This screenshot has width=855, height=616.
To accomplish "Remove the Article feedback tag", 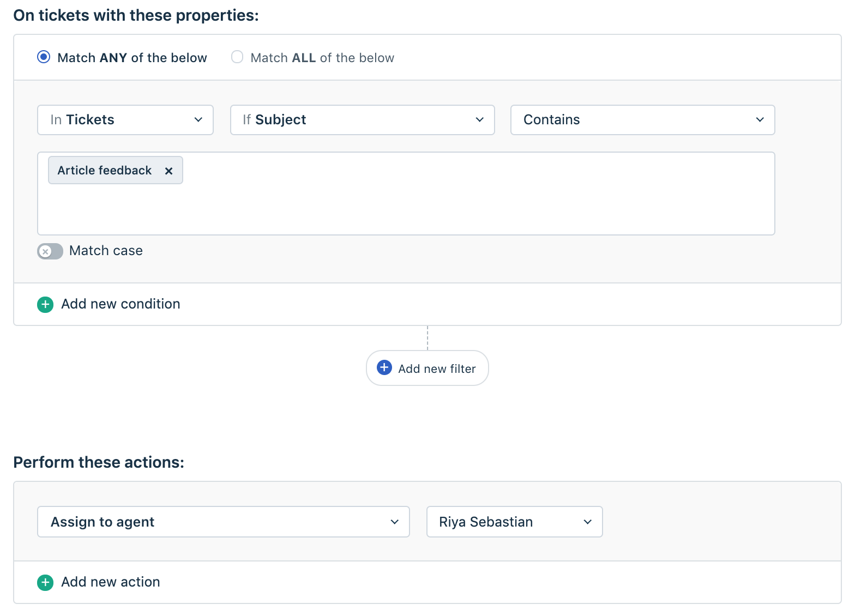I will [x=169, y=171].
